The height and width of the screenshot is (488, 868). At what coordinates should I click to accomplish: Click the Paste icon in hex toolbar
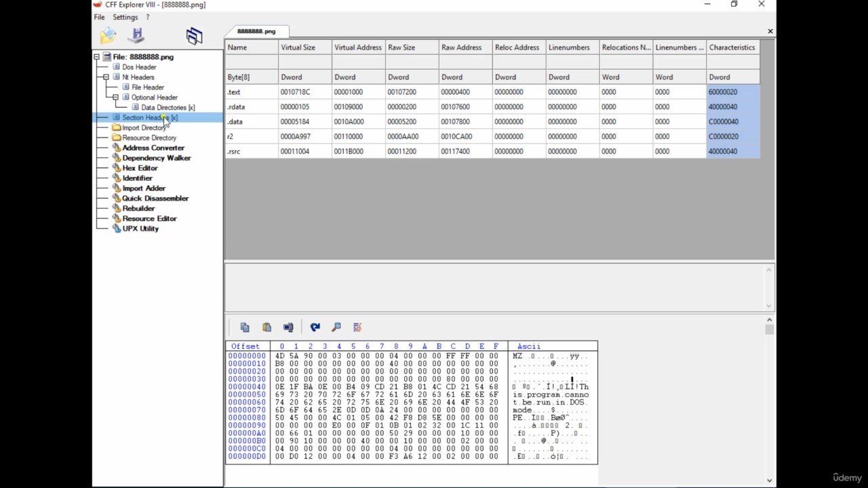267,327
